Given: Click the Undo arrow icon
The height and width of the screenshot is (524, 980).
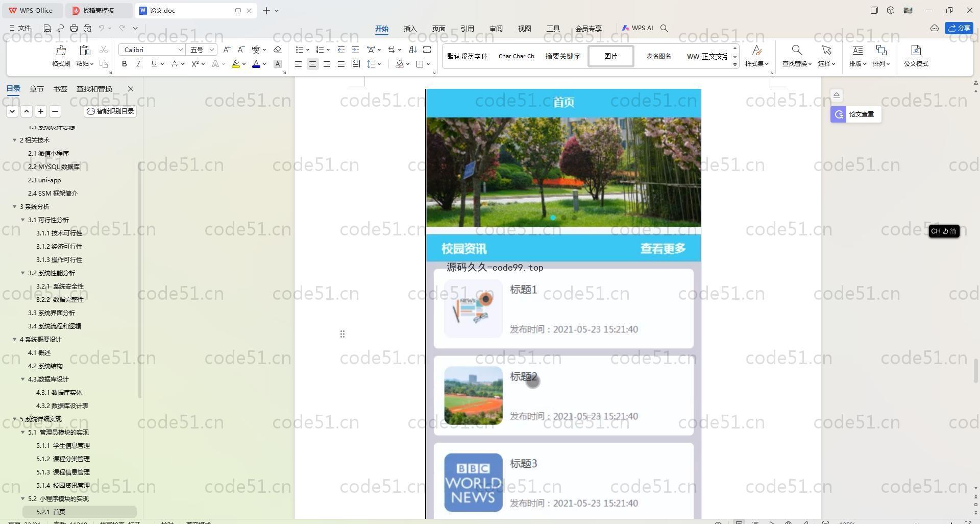Looking at the screenshot, I should pyautogui.click(x=102, y=28).
